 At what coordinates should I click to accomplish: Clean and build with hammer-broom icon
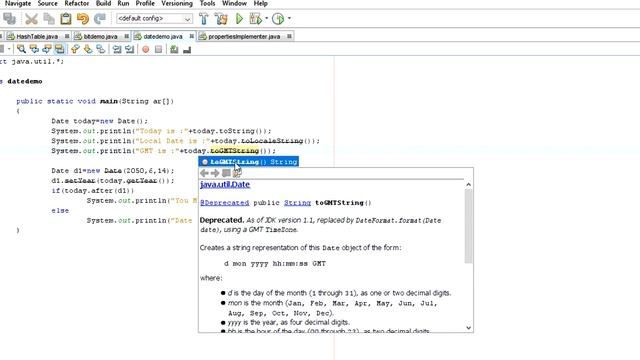[x=221, y=19]
